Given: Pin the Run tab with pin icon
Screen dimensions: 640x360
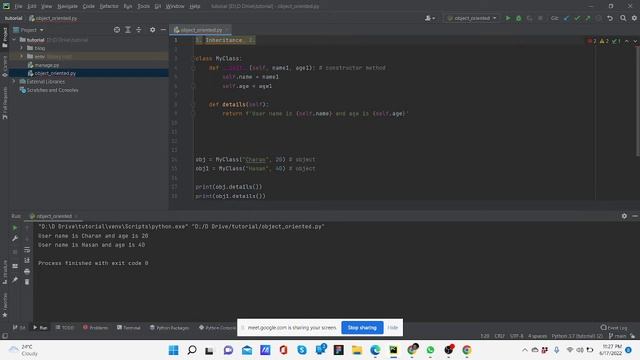Looking at the screenshot, I should tap(15, 280).
